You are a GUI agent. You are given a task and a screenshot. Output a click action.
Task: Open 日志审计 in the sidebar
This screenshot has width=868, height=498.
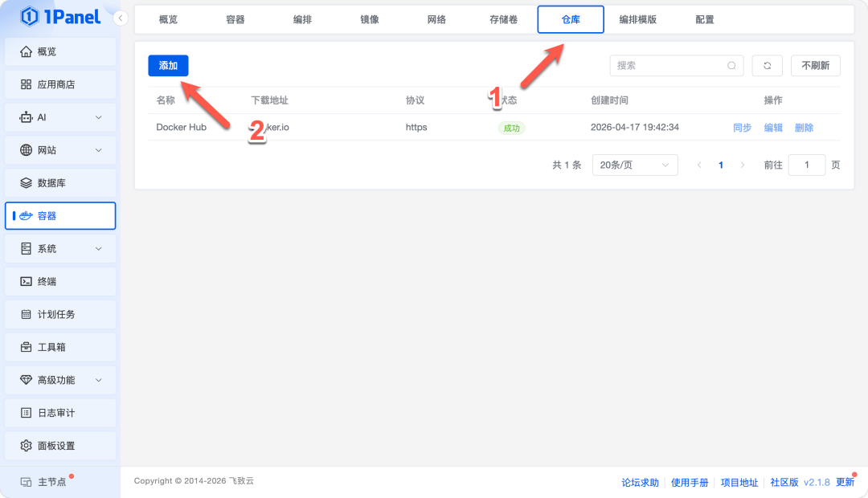point(60,413)
